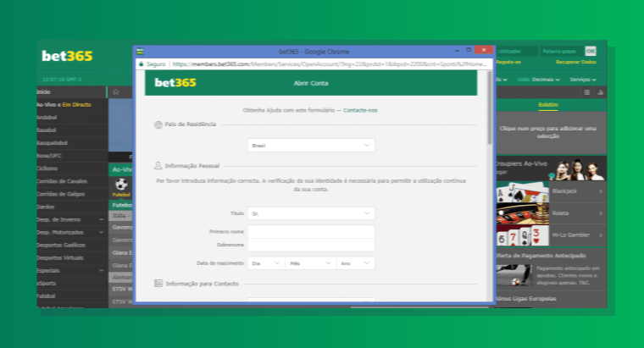Viewport: 644px width, 348px height.
Task: Click the Sobrenome input field
Action: click(x=311, y=245)
